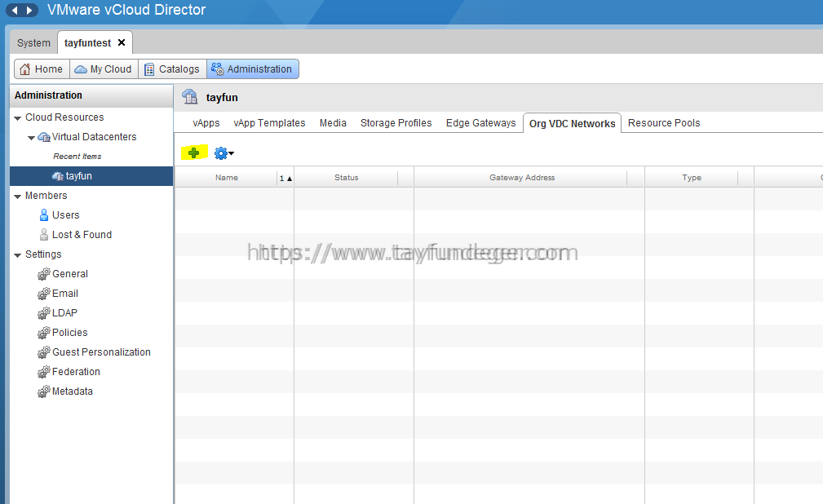
Task: Close the tayfuntest tab
Action: click(122, 42)
